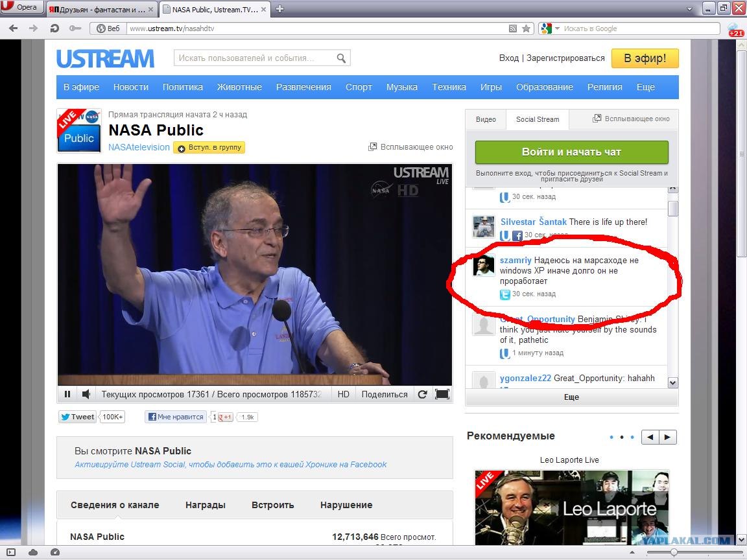Open the Еще menu in the navigation bar
Image resolution: width=747 pixels, height=560 pixels.
point(646,87)
